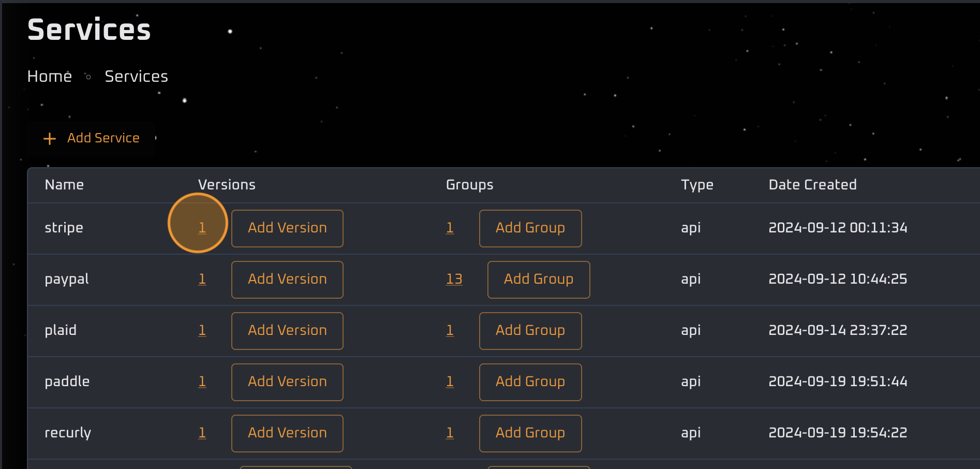Image resolution: width=980 pixels, height=469 pixels.
Task: Open recurly's groups count link
Action: (450, 433)
